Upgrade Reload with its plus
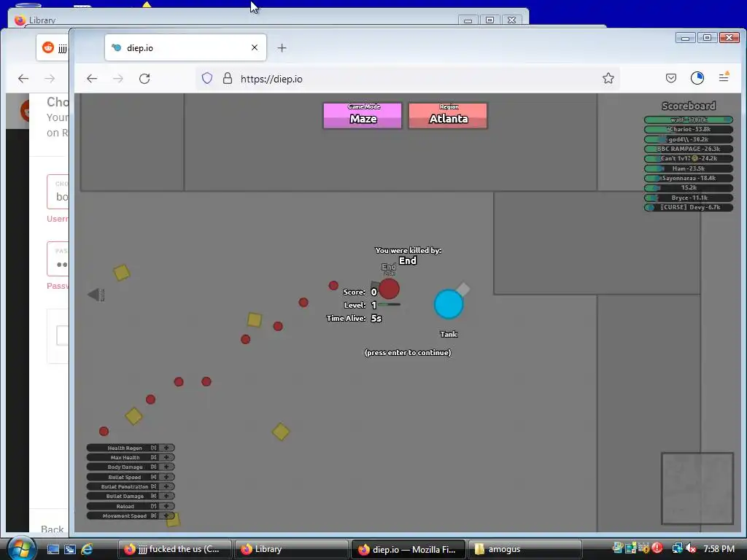Viewport: 747px width, 560px height. click(x=166, y=506)
